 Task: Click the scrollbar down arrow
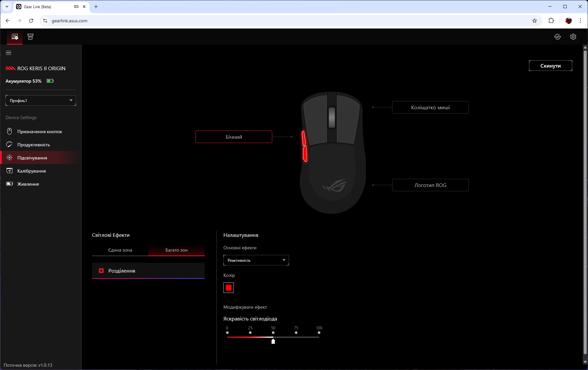click(x=585, y=362)
